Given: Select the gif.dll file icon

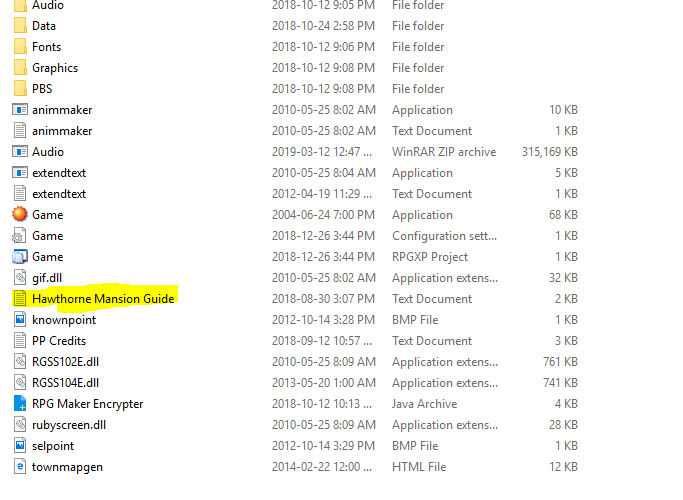Looking at the screenshot, I should click(x=20, y=278).
